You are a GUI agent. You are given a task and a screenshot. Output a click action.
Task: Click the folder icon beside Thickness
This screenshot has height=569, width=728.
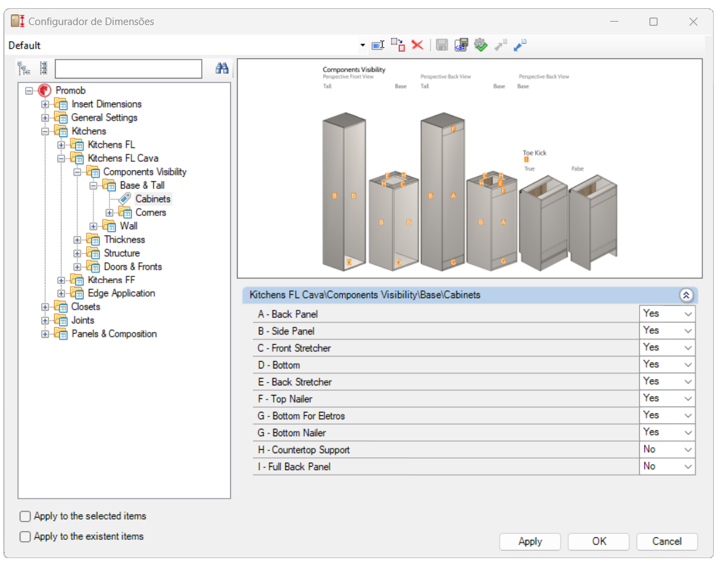93,240
